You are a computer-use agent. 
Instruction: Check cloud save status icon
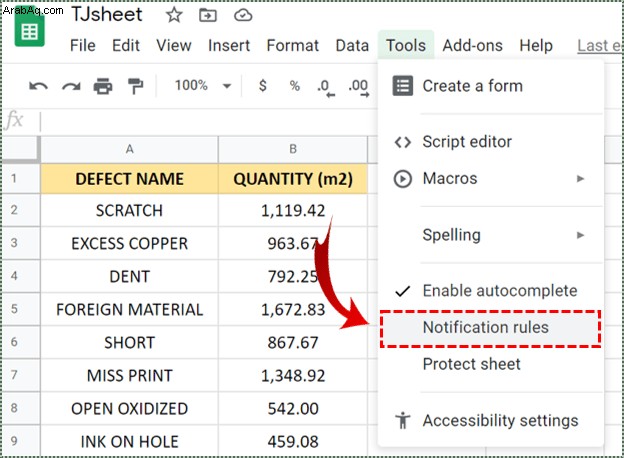pos(243,15)
